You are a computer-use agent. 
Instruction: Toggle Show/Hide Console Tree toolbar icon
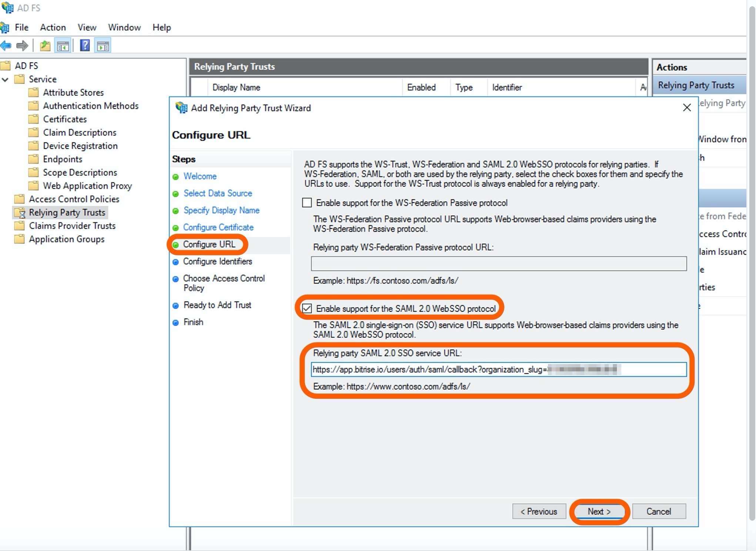[x=63, y=46]
